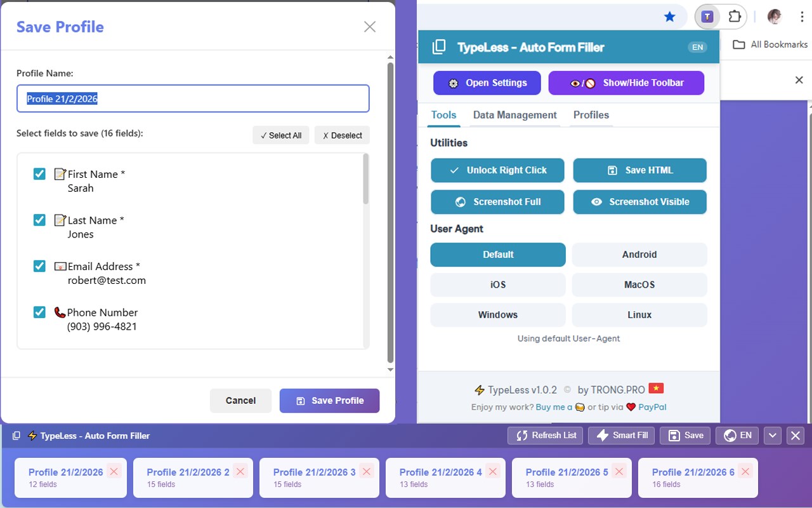Open the All Bookmarks folder
Screen dimensions: 812x508
pos(770,44)
